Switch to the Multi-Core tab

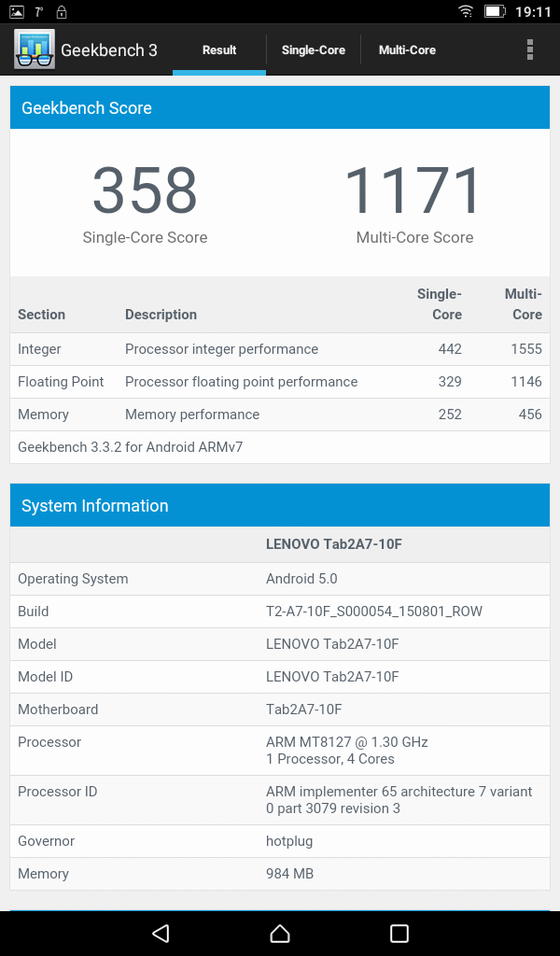pyautogui.click(x=407, y=50)
